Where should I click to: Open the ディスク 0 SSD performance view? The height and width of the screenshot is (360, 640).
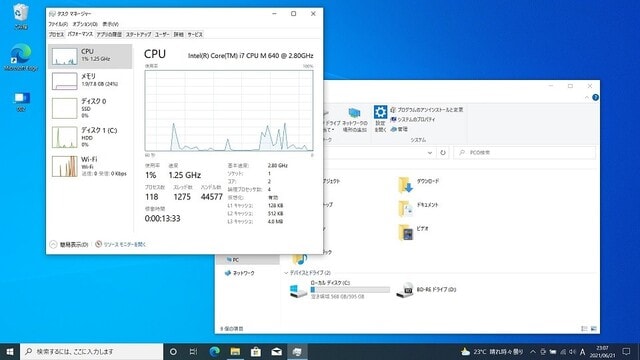tap(90, 108)
